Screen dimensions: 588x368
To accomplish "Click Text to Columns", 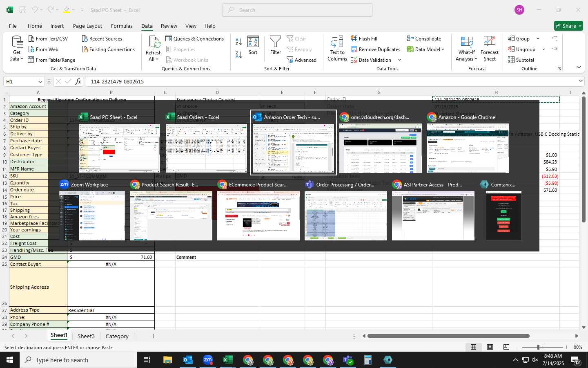I will [337, 49].
